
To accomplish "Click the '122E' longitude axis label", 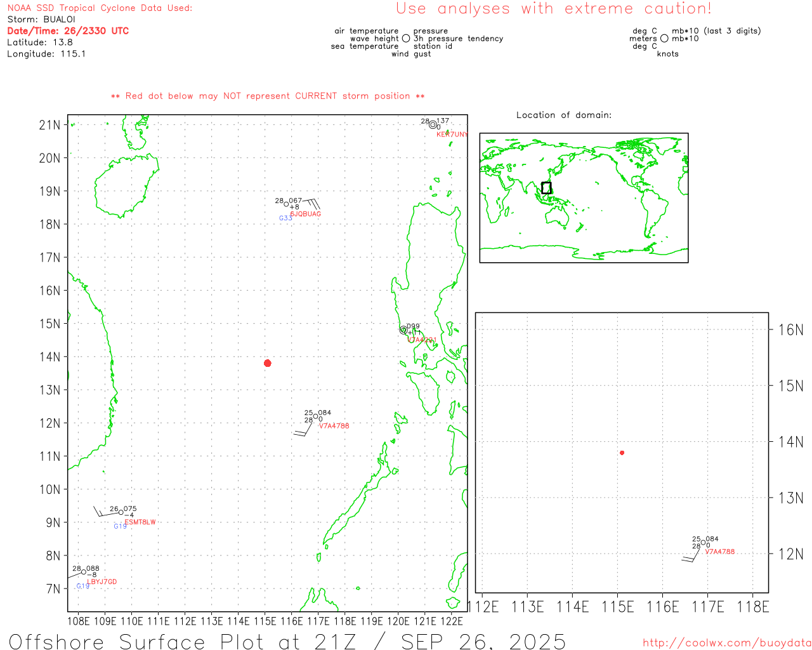I will (x=452, y=621).
